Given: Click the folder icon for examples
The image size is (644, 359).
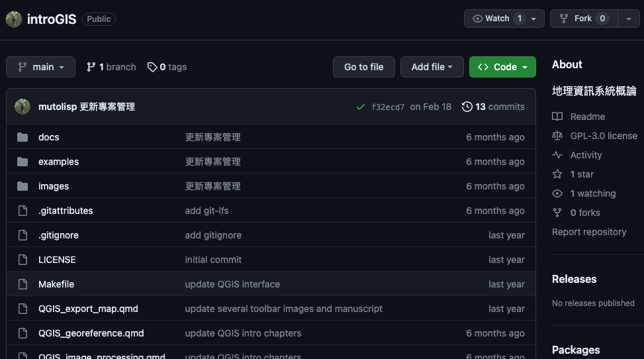Looking at the screenshot, I should (23, 162).
